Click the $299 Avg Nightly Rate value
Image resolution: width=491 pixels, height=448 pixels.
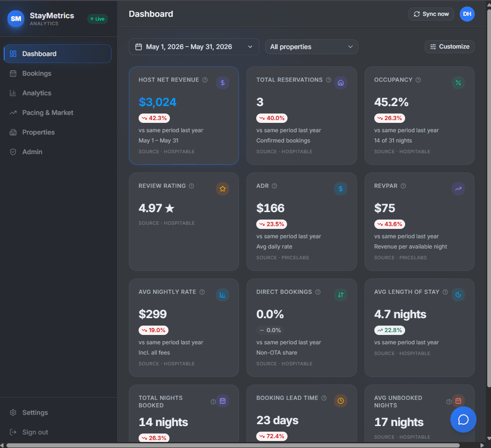click(x=153, y=314)
